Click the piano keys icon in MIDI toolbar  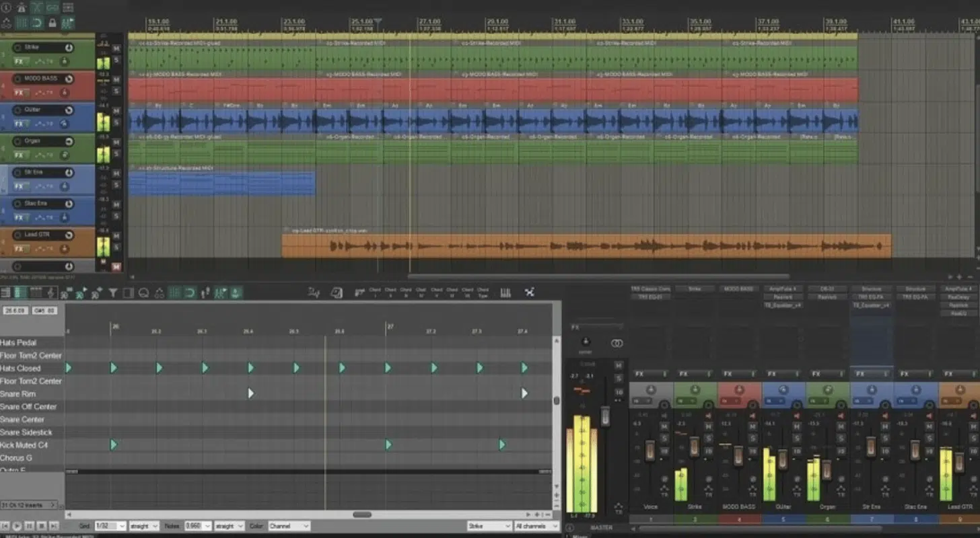click(505, 293)
